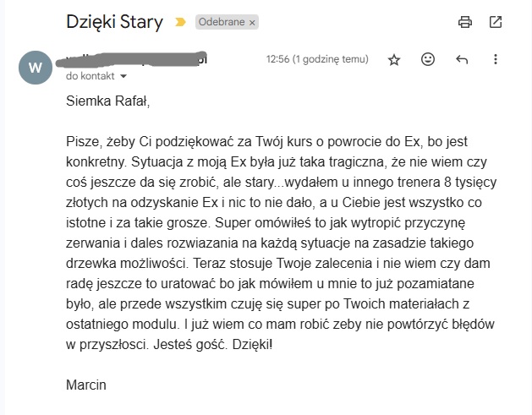Image resolution: width=532 pixels, height=415 pixels.
Task: Click the sender avatar with letter W
Action: click(x=36, y=68)
